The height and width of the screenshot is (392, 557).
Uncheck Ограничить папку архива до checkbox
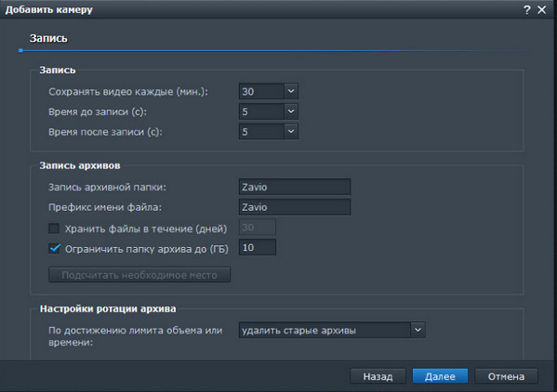click(54, 248)
